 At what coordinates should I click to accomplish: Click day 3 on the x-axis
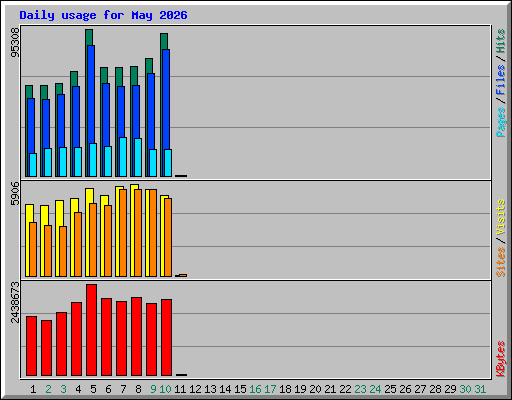coord(63,389)
